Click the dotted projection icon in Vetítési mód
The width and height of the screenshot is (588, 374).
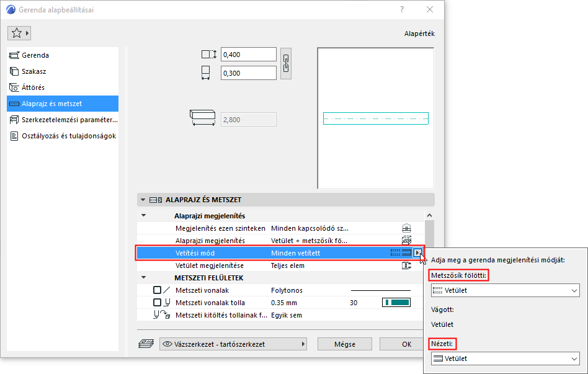pyautogui.click(x=395, y=253)
